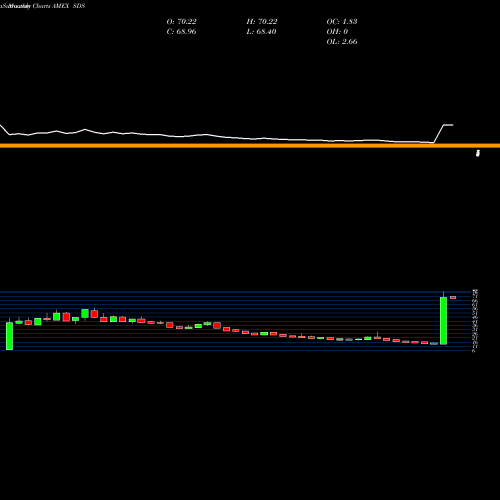Select the high value 'H: 70.22'
This screenshot has width=500, height=500.
click(262, 22)
